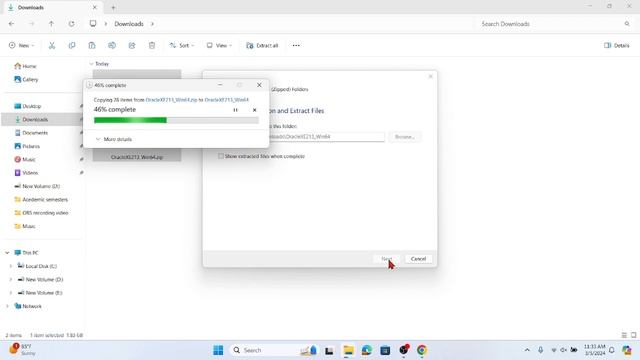Viewport: 640px width, 360px height.
Task: Select Desktop in navigation pane
Action: pos(28,106)
